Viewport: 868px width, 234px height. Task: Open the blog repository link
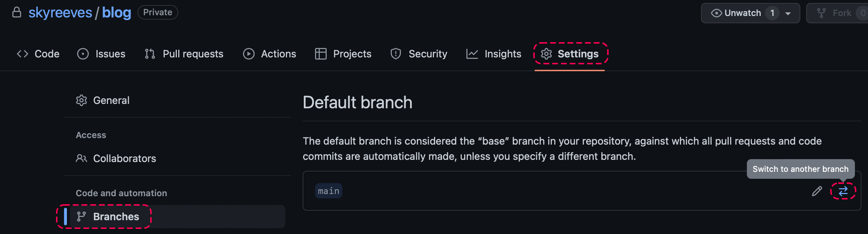click(116, 13)
